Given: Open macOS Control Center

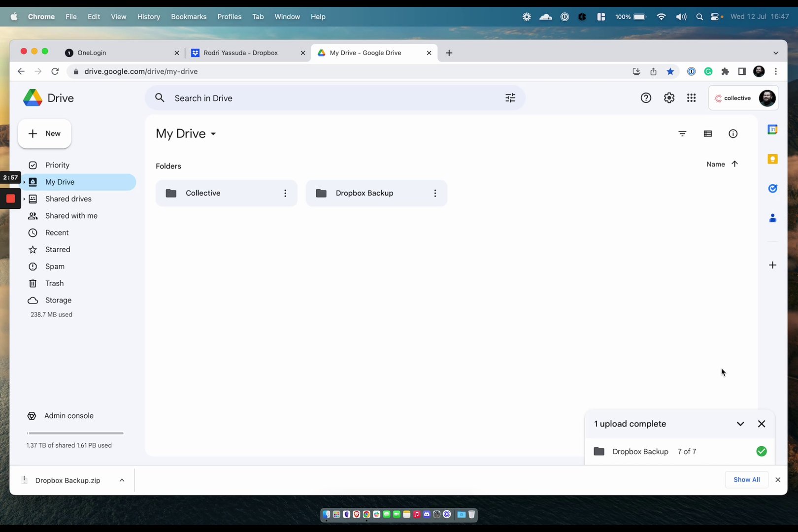Looking at the screenshot, I should click(715, 17).
